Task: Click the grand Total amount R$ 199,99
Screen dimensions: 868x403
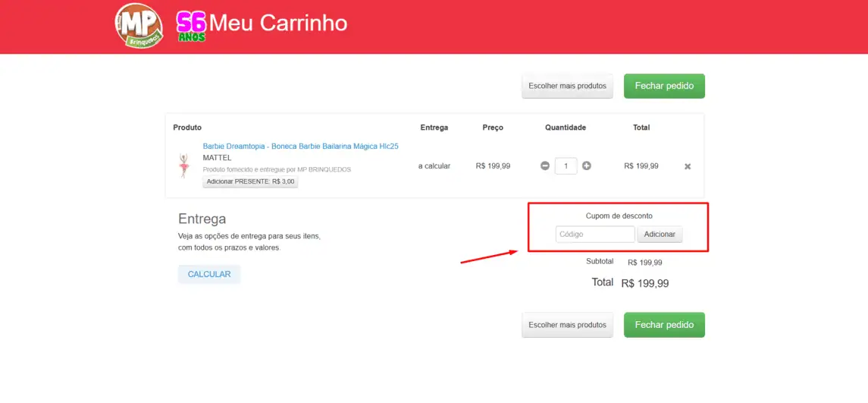Action: coord(645,283)
